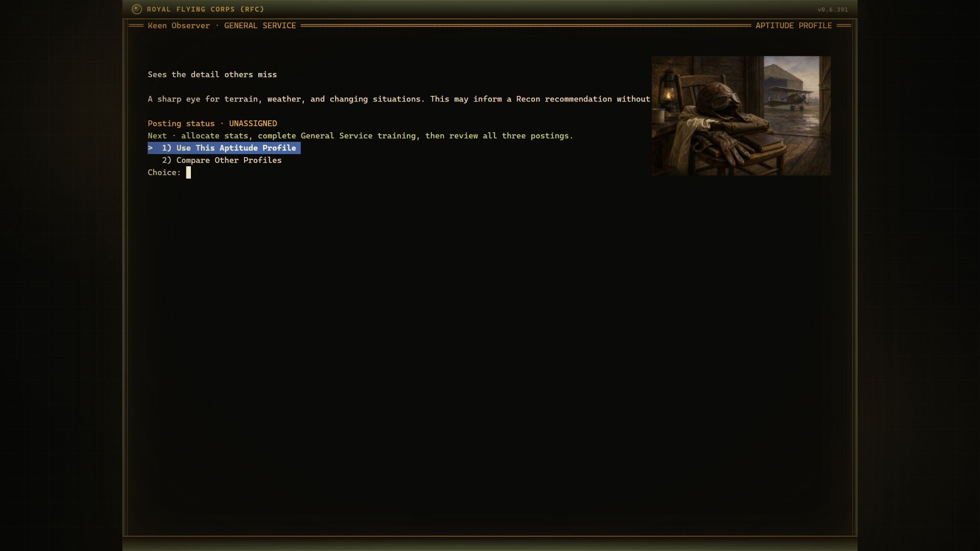
Task: Click the "A sharp eye for terrain" description line
Action: 399,99
